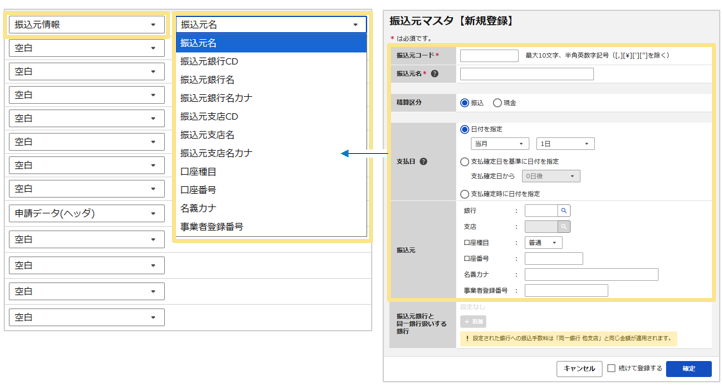
Task: Select 名義カナ from the dropdown list
Action: [x=271, y=208]
